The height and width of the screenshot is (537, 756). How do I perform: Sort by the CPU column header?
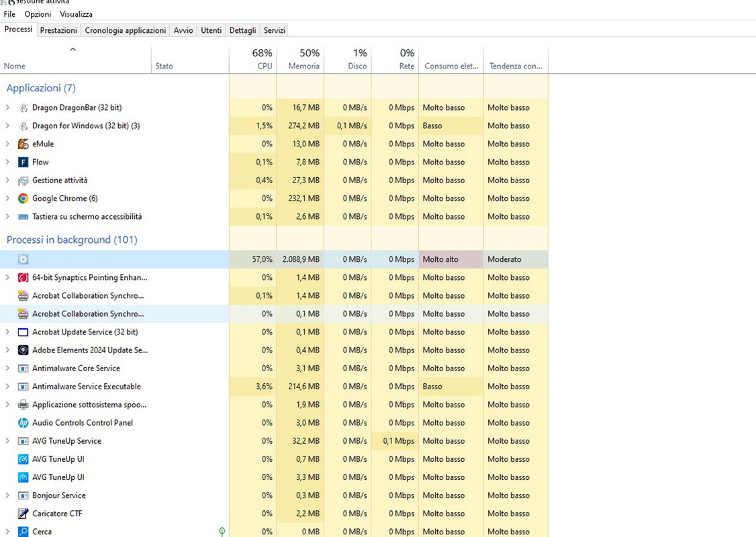pyautogui.click(x=252, y=60)
